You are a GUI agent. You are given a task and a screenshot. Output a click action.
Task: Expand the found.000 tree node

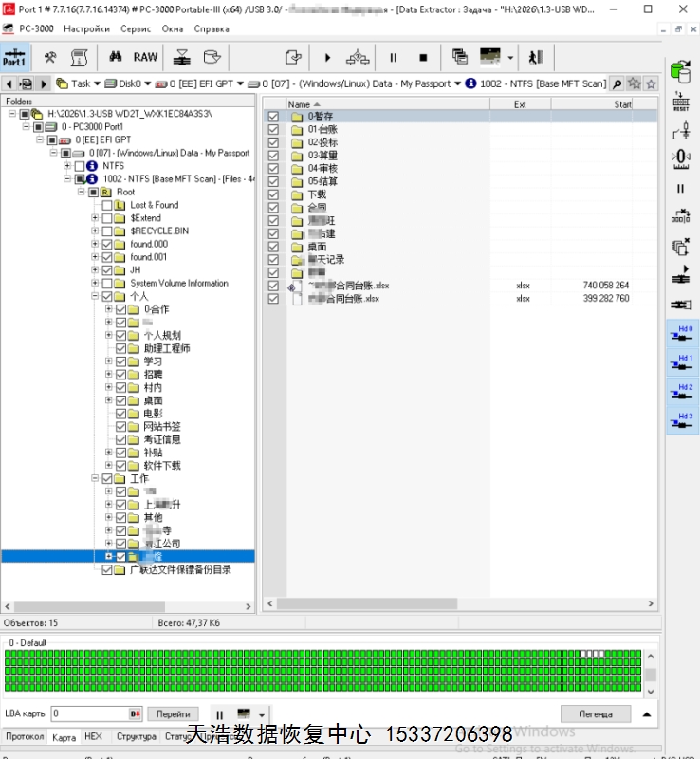click(x=95, y=245)
